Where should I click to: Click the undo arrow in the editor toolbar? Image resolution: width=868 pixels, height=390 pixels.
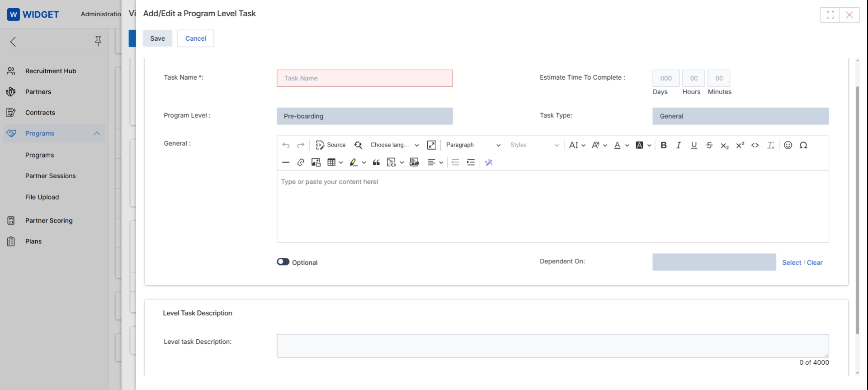pyautogui.click(x=286, y=145)
